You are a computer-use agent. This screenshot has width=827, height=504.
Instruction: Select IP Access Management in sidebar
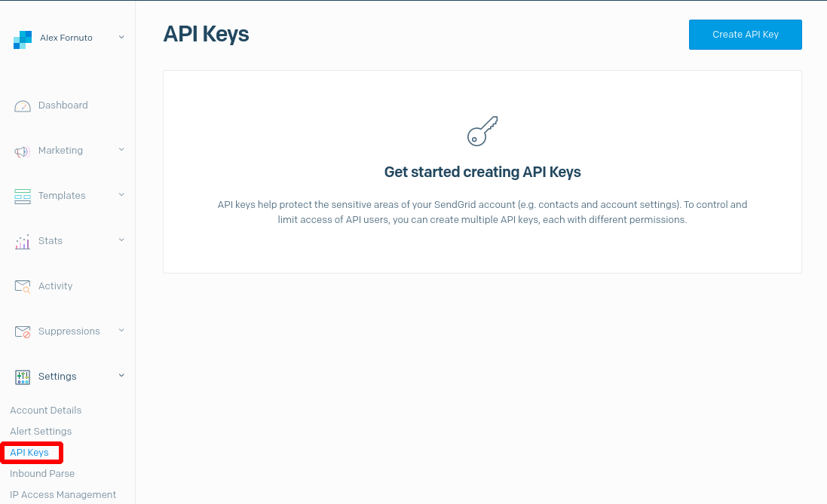(63, 494)
